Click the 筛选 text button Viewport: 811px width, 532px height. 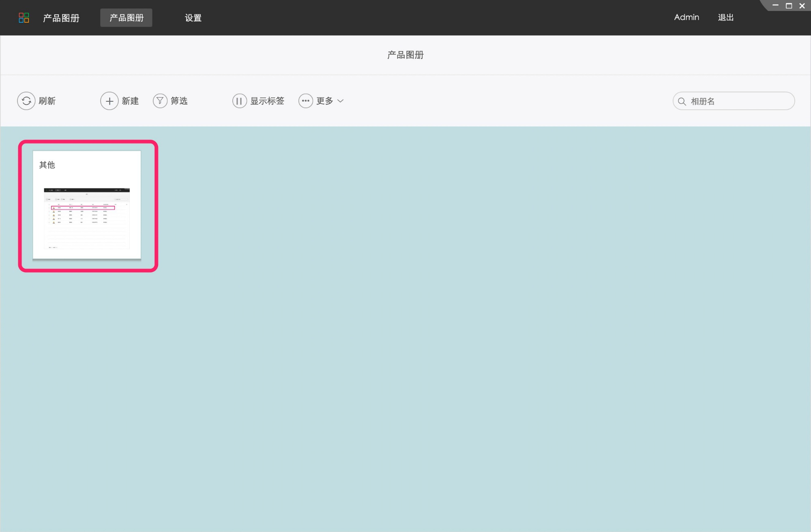[179, 101]
